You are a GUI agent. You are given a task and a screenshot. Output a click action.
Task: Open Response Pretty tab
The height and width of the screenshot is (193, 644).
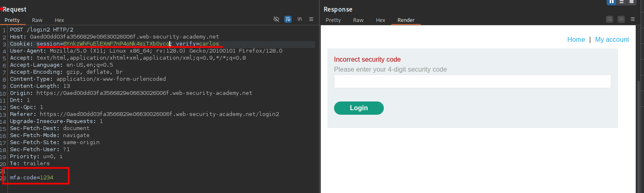pyautogui.click(x=333, y=20)
